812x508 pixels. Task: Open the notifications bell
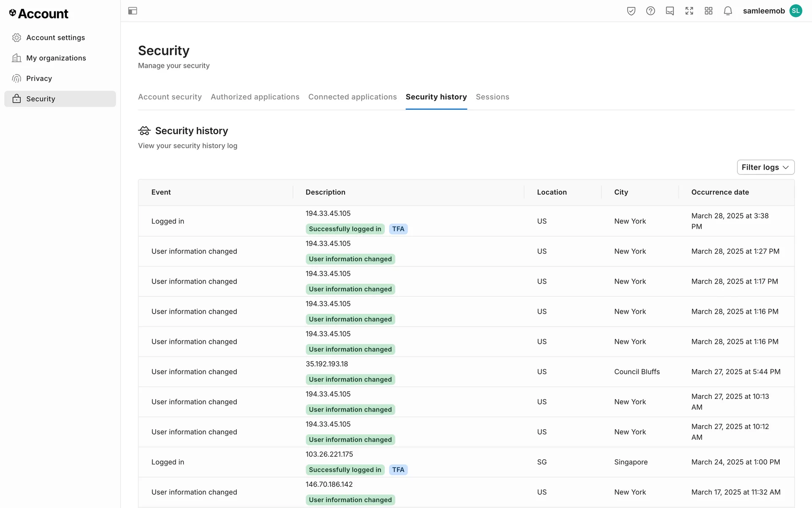pyautogui.click(x=728, y=11)
